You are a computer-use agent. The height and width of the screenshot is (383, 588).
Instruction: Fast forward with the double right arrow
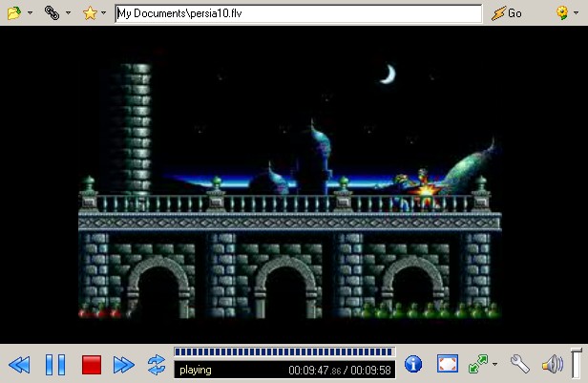[124, 365]
